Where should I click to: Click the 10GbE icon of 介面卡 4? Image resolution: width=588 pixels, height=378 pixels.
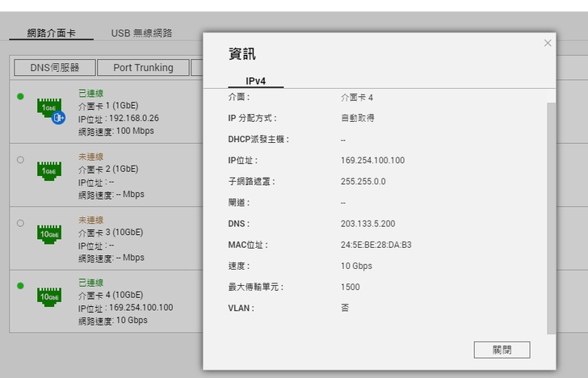49,297
